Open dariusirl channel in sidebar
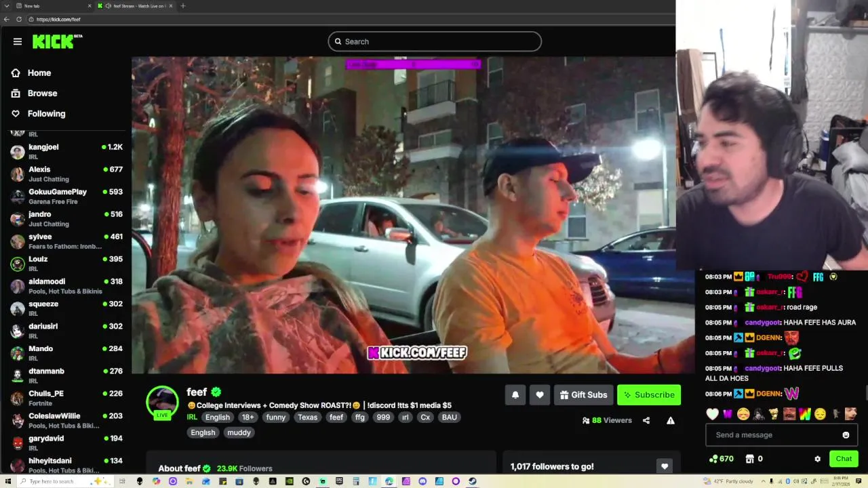868x488 pixels. pos(66,330)
